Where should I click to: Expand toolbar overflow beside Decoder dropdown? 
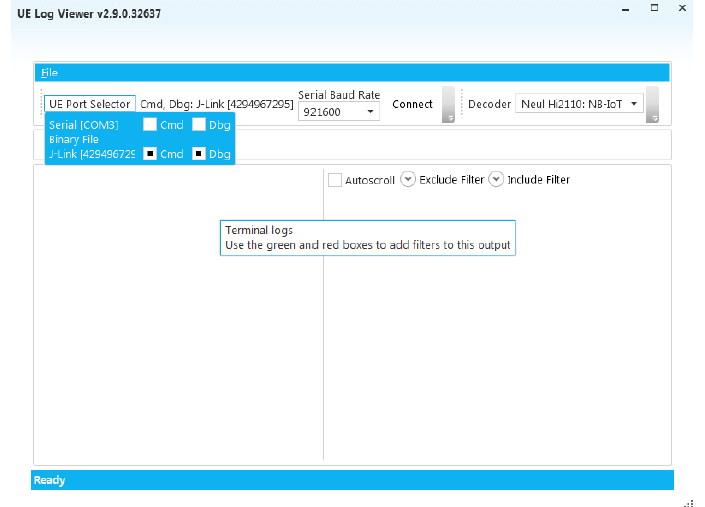652,105
